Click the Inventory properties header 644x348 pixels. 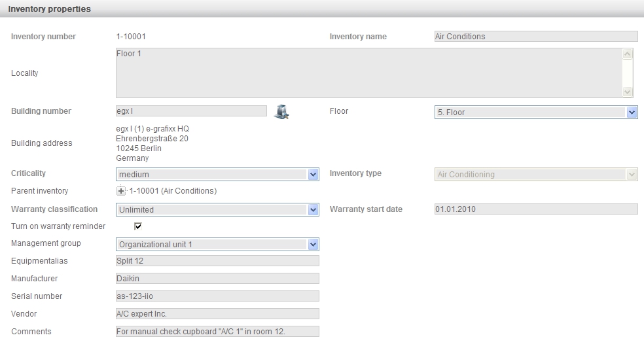point(49,9)
